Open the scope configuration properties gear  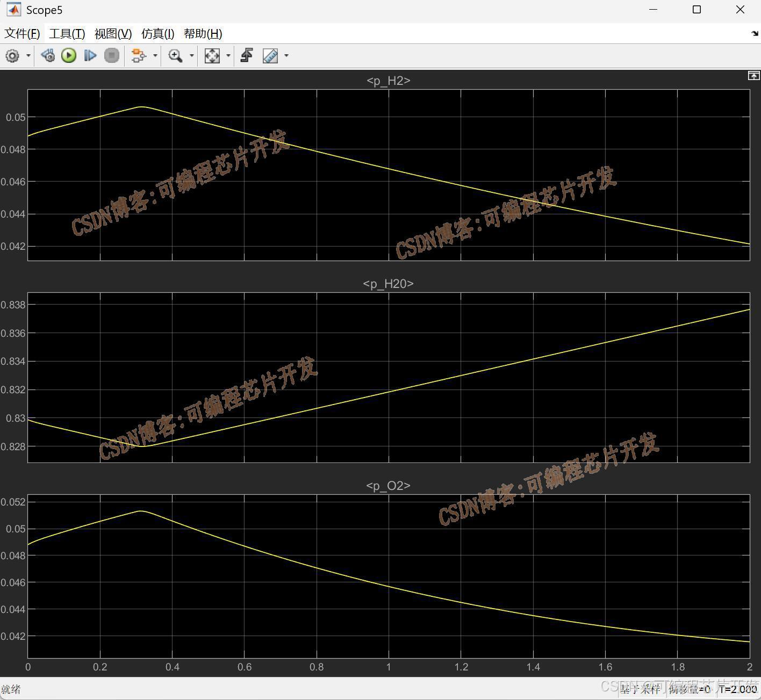[12, 56]
